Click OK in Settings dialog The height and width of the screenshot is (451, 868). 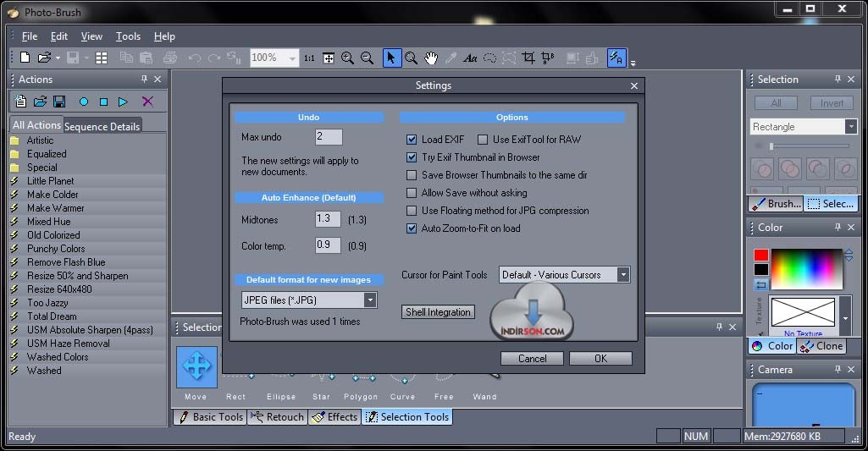600,359
